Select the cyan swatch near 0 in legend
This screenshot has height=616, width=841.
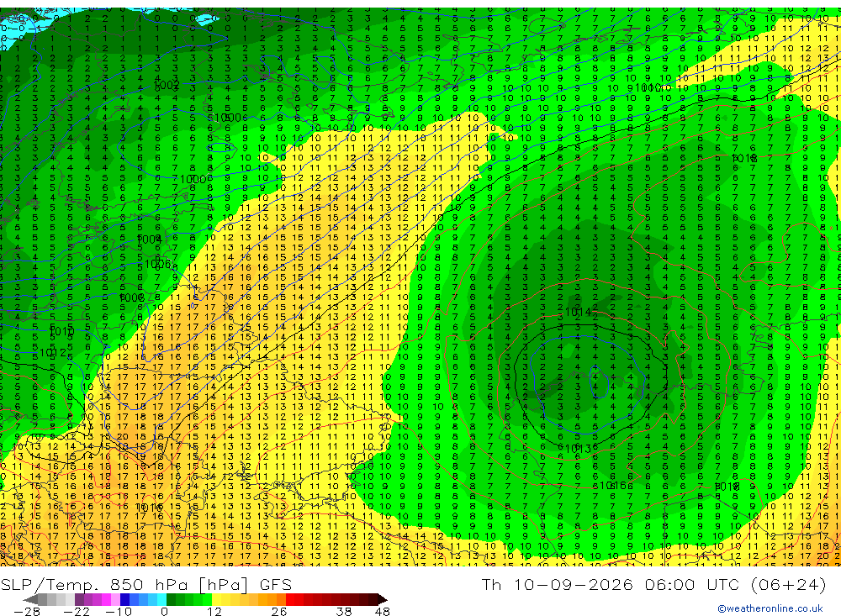[x=161, y=599]
